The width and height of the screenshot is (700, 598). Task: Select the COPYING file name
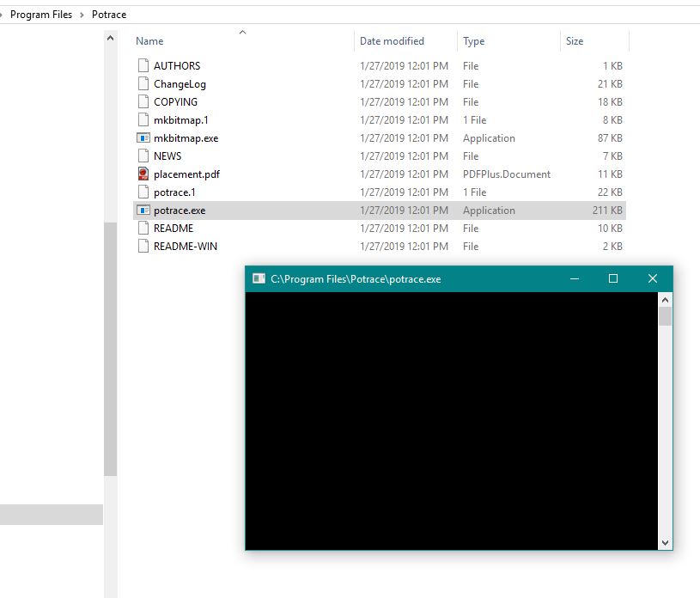point(175,102)
